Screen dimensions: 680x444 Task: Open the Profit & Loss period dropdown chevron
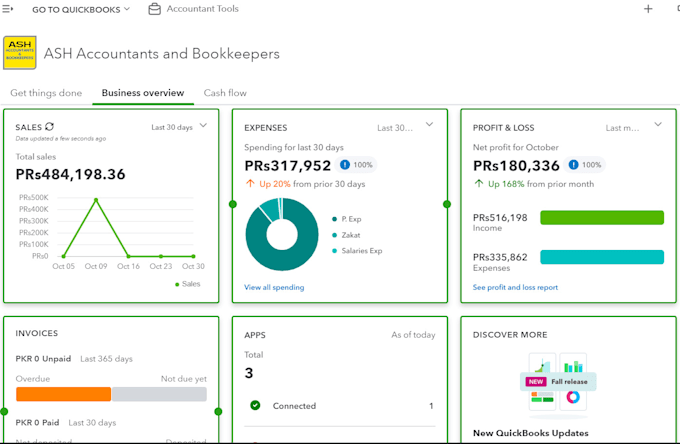pyautogui.click(x=658, y=124)
